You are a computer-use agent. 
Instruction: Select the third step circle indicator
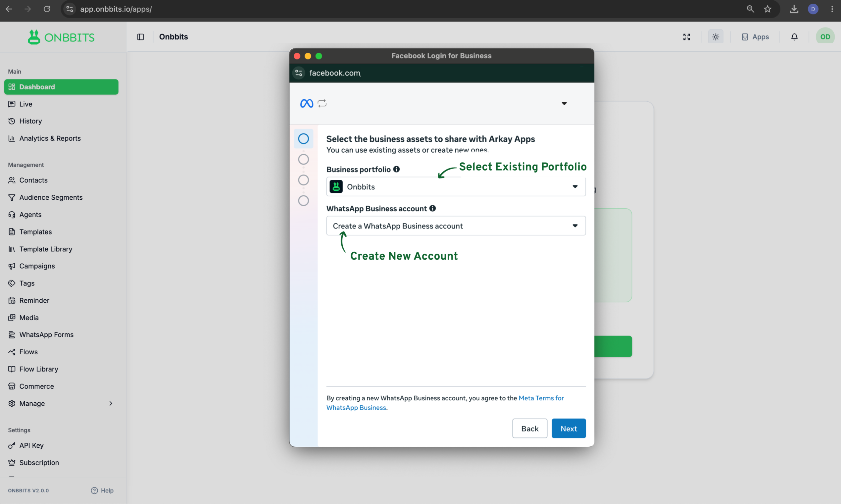[303, 180]
